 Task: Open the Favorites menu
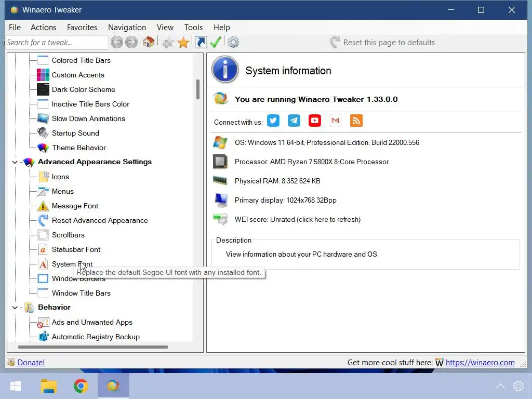pos(82,28)
